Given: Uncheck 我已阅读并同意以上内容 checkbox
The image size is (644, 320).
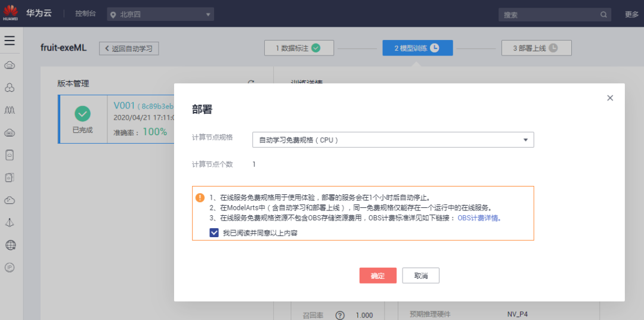Looking at the screenshot, I should coord(213,232).
